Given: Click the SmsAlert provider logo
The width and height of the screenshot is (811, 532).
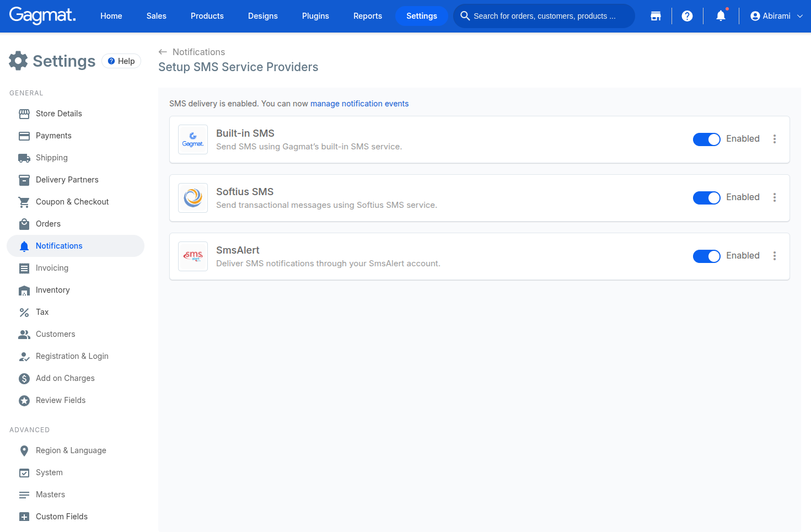Looking at the screenshot, I should tap(193, 256).
